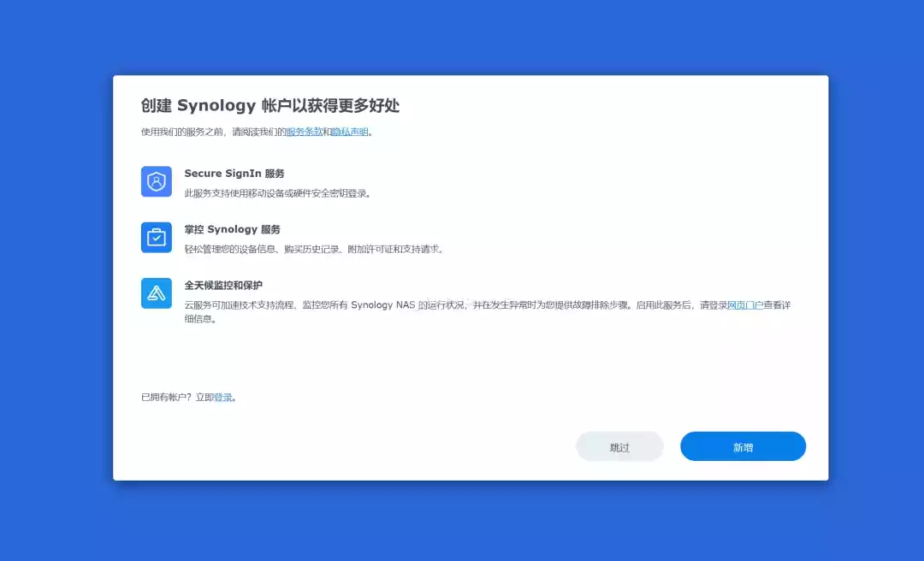
Task: Click the 全天候监控和保护 title
Action: (223, 286)
